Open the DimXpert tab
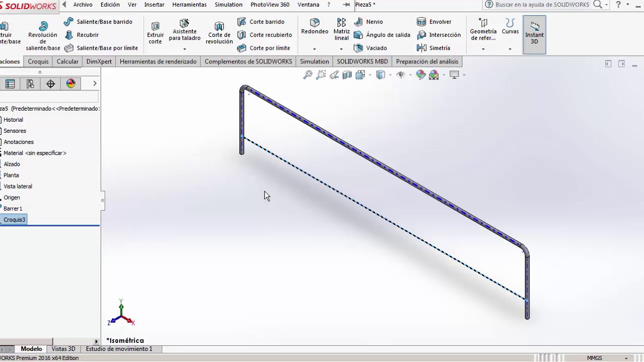Screen dimensions: 644x362 click(x=99, y=61)
